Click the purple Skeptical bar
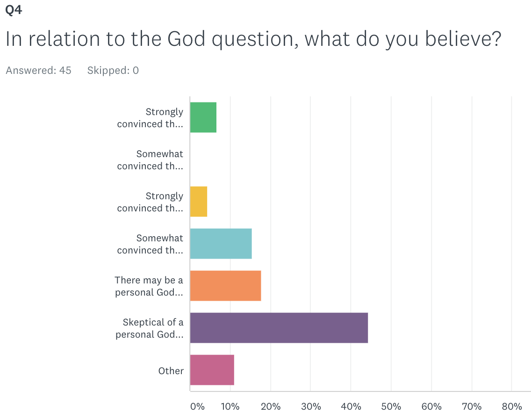 point(279,328)
